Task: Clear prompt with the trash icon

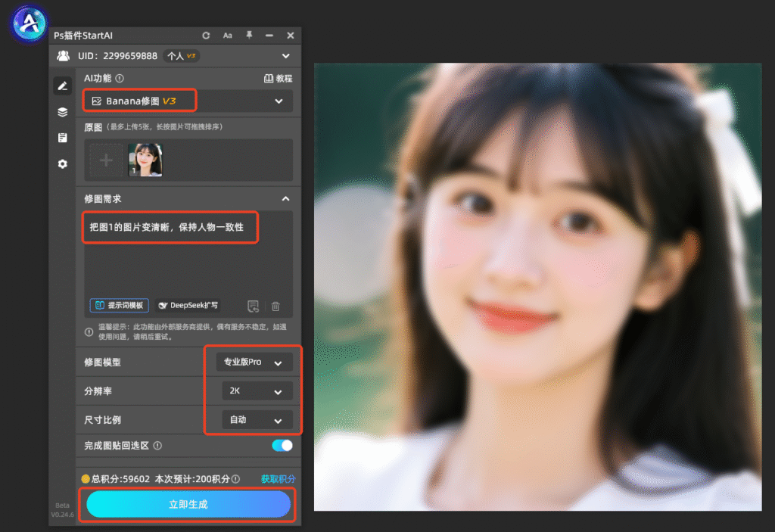Action: (x=275, y=306)
